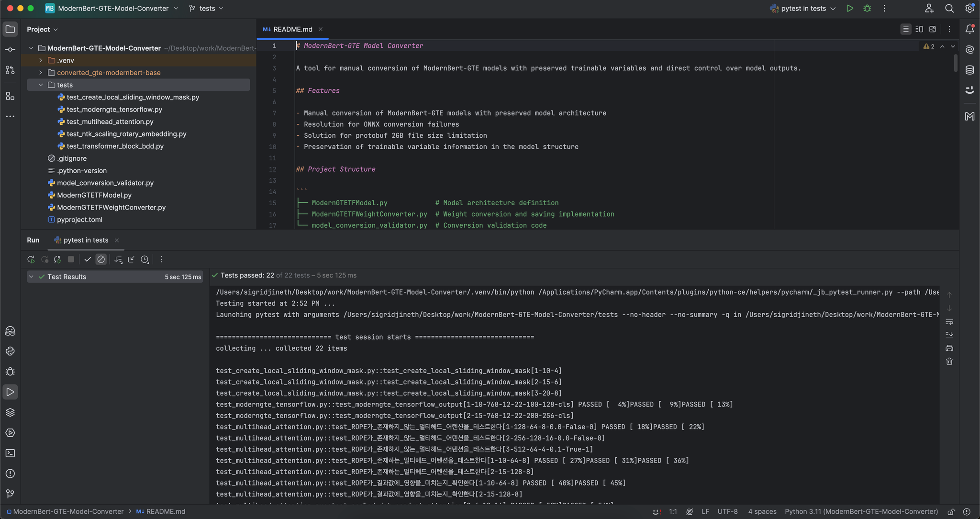Screen dimensions: 980x519
Task: Run the pytest in tests configuration
Action: click(x=850, y=9)
